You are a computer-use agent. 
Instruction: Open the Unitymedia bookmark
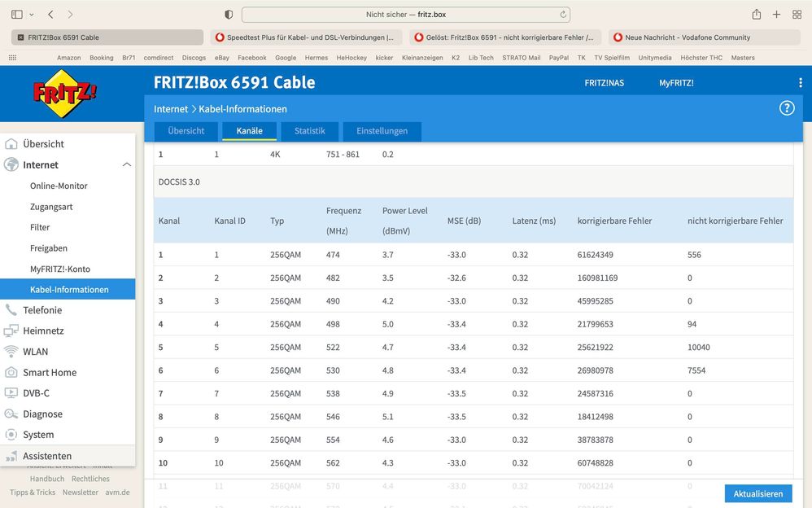[655, 58]
